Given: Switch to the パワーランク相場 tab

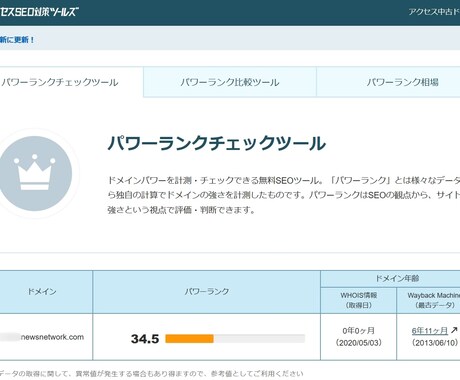Looking at the screenshot, I should point(388,82).
